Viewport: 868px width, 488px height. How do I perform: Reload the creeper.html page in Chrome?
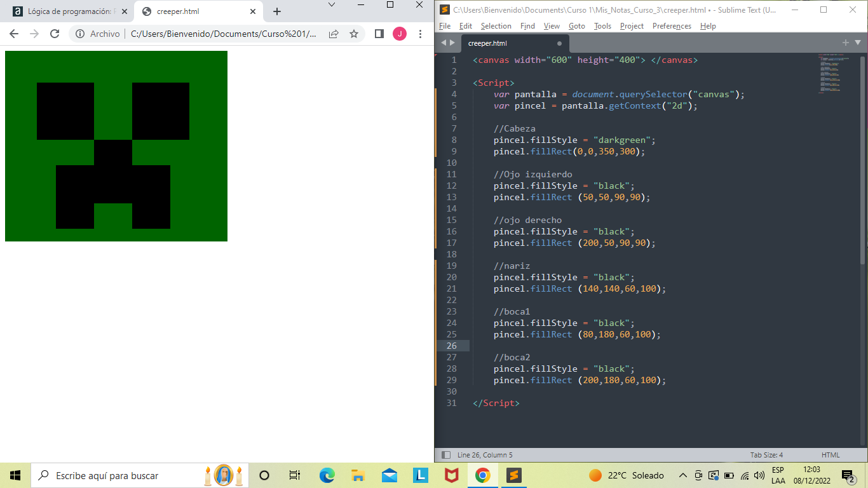55,34
